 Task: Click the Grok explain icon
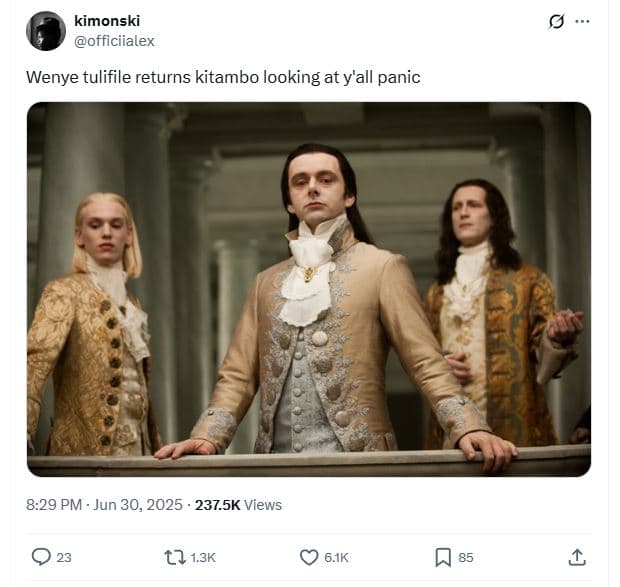pyautogui.click(x=556, y=21)
